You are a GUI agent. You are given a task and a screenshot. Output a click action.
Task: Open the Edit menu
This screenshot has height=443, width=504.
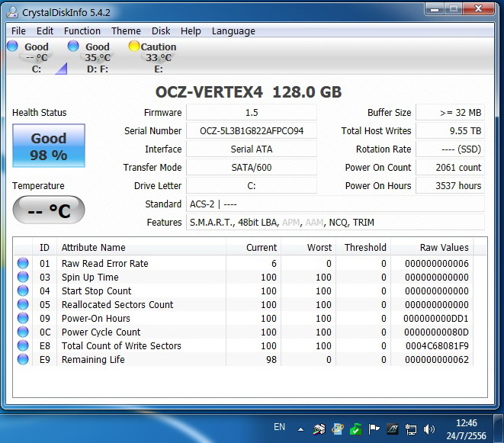(45, 30)
